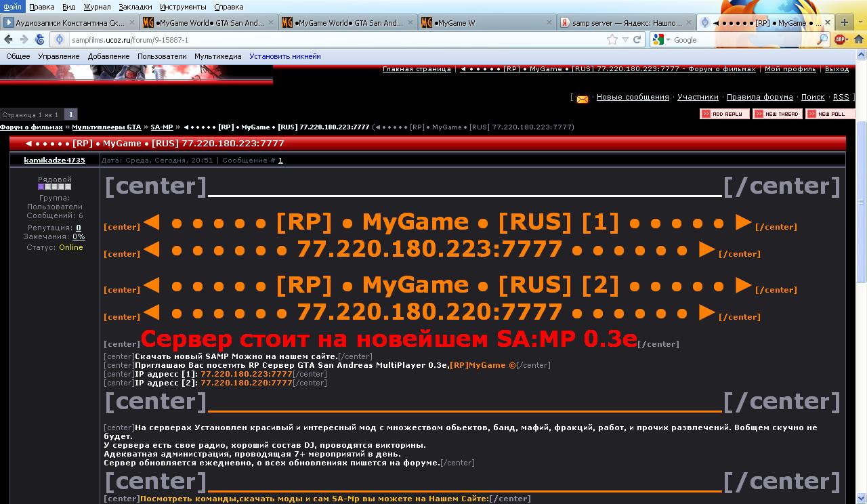
Task: Open the Новые сообщения link
Action: click(633, 97)
